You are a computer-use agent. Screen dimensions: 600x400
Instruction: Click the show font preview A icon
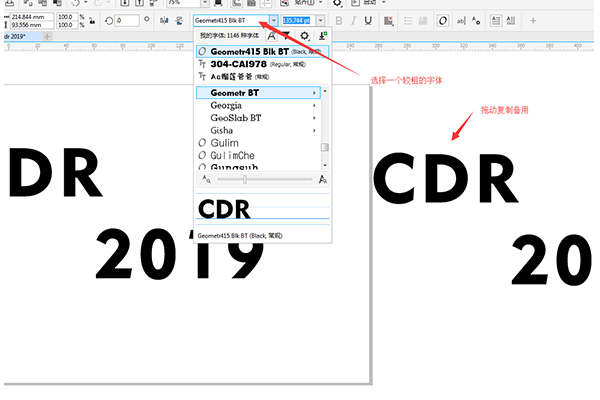coord(271,36)
